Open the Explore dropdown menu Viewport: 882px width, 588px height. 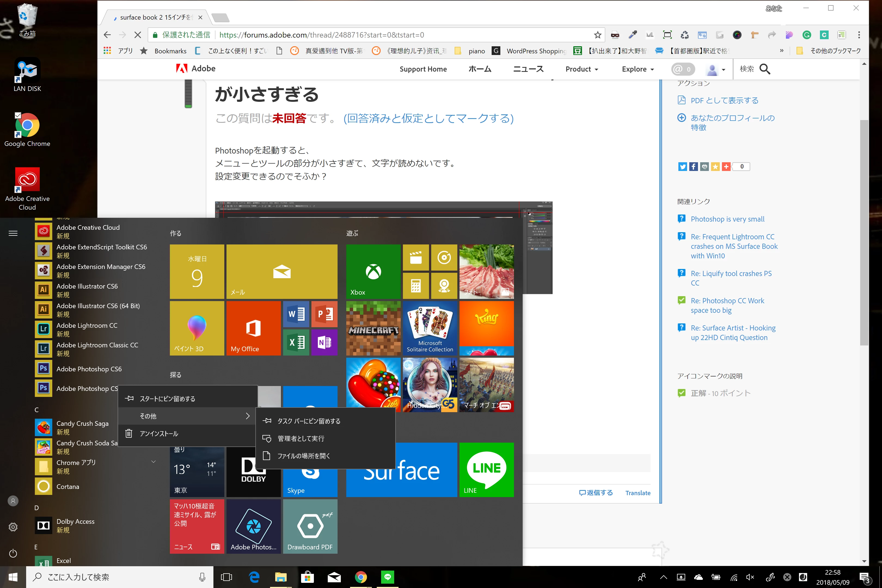click(x=638, y=69)
